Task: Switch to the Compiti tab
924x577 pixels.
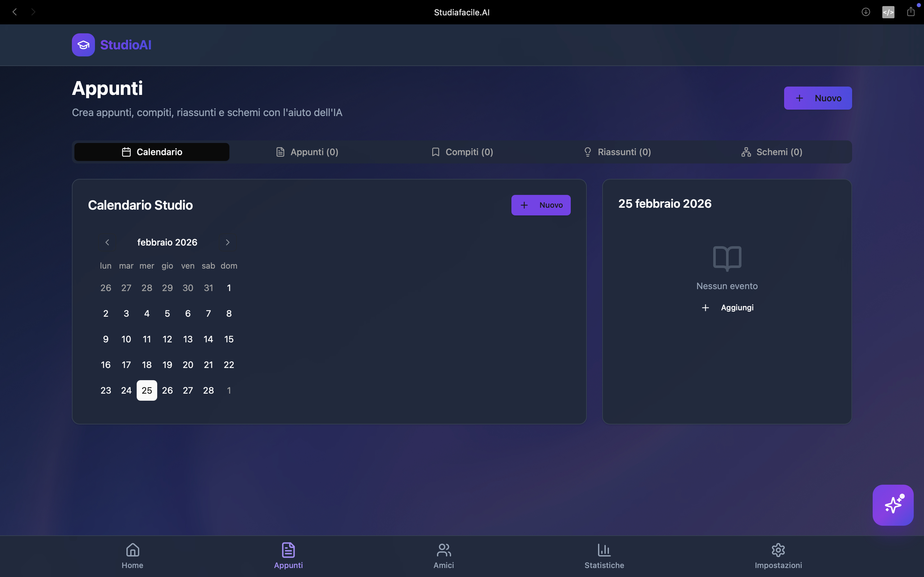Action: coord(462,152)
